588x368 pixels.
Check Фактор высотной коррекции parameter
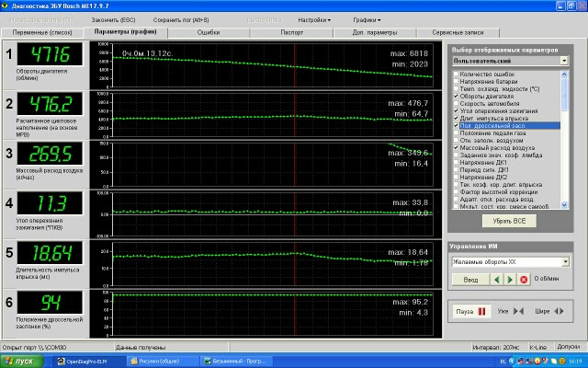pos(456,192)
